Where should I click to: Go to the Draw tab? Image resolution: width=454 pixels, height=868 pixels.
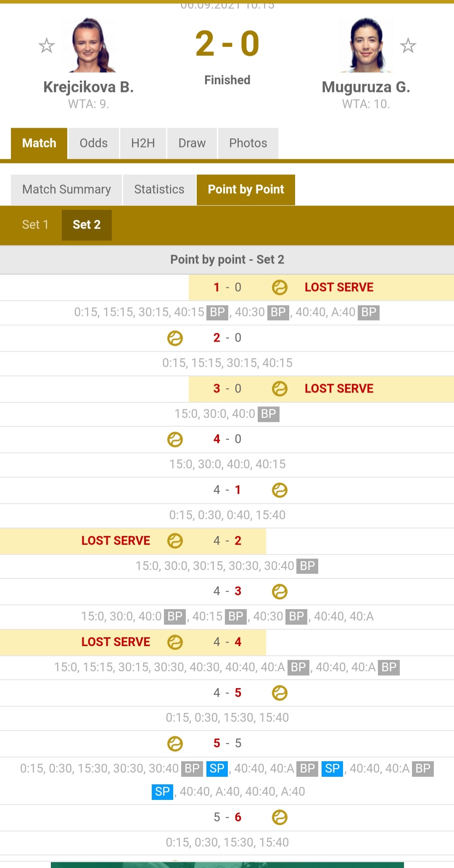point(192,143)
